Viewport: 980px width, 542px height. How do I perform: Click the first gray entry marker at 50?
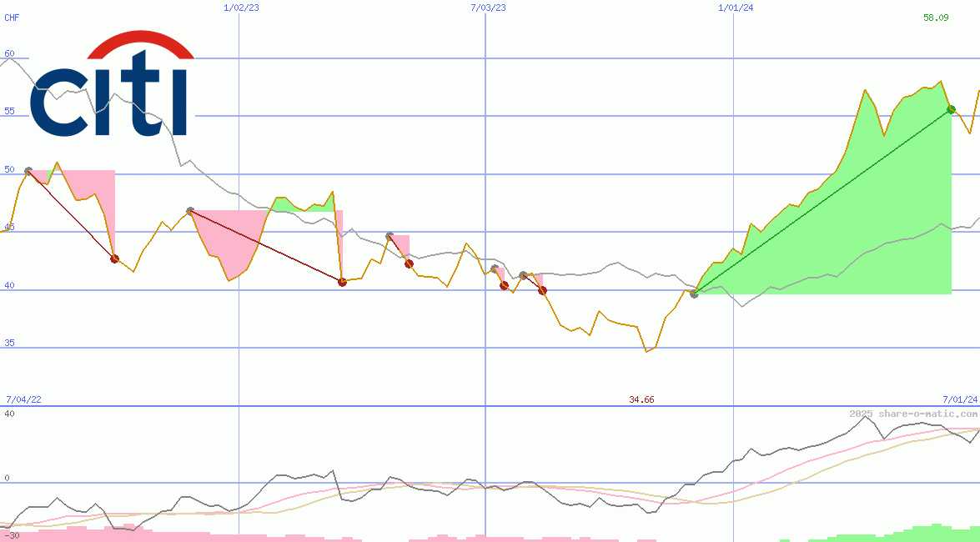(x=28, y=171)
